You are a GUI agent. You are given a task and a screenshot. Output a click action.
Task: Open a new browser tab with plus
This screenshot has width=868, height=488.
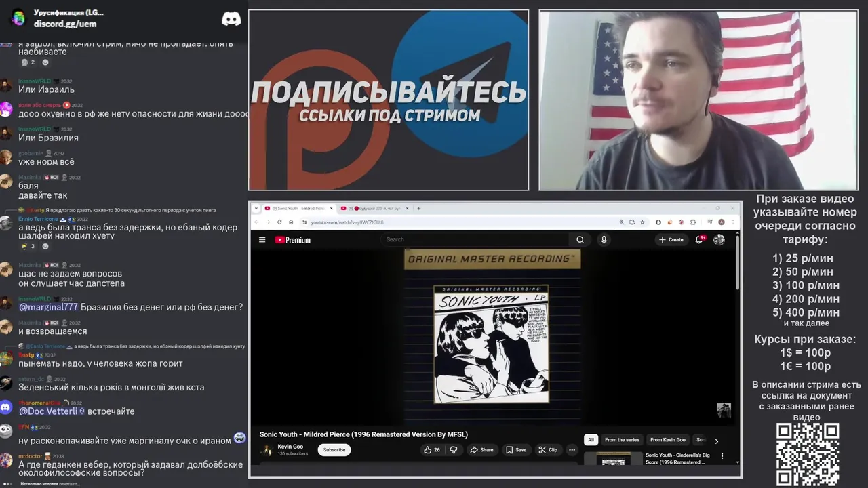pyautogui.click(x=418, y=208)
